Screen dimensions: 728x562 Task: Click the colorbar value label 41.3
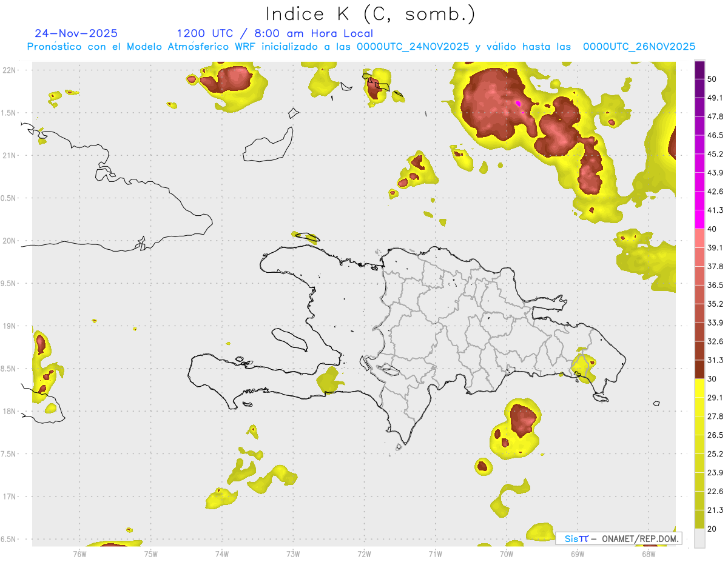(x=715, y=210)
